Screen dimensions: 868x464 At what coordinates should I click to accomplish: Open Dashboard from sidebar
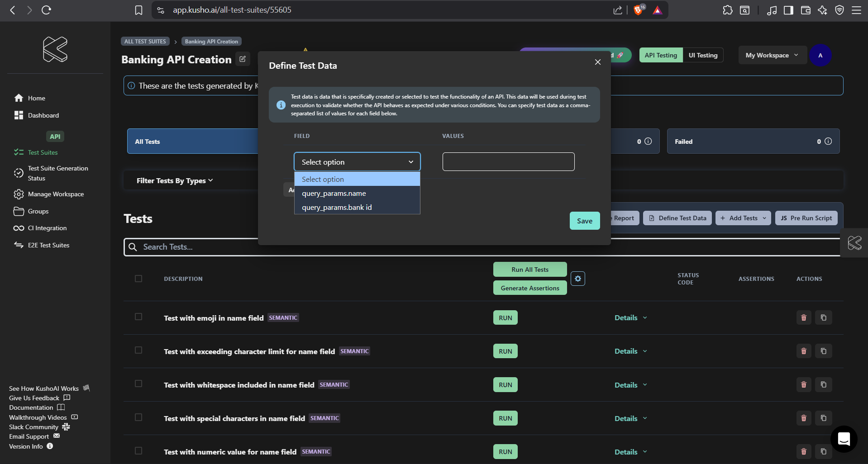click(37, 115)
